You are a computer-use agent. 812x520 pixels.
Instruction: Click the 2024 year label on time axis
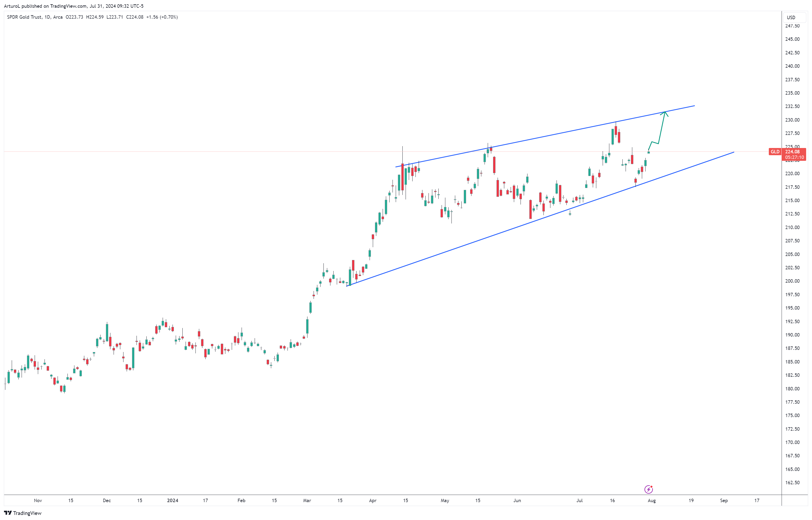[x=173, y=501]
